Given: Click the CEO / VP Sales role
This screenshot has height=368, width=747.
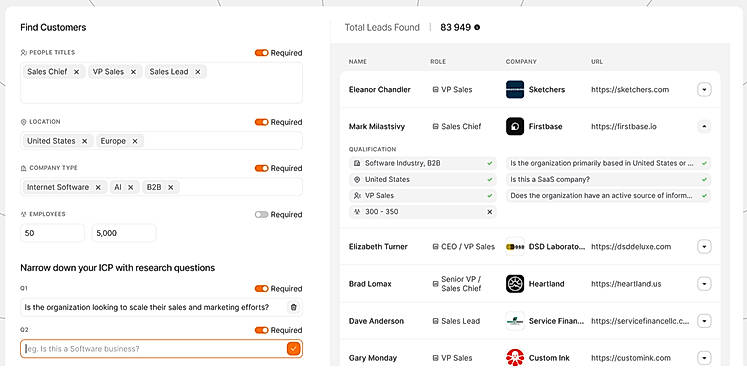Looking at the screenshot, I should point(468,246).
